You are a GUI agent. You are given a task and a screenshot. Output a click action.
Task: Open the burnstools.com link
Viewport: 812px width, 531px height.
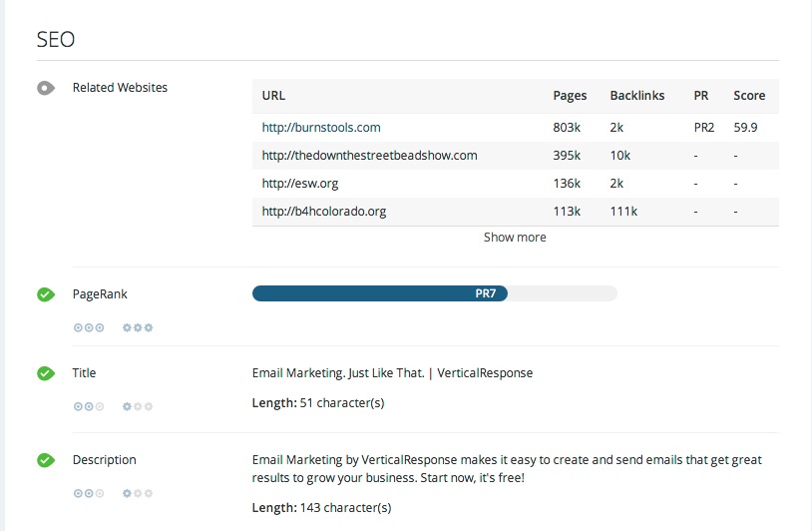point(321,128)
